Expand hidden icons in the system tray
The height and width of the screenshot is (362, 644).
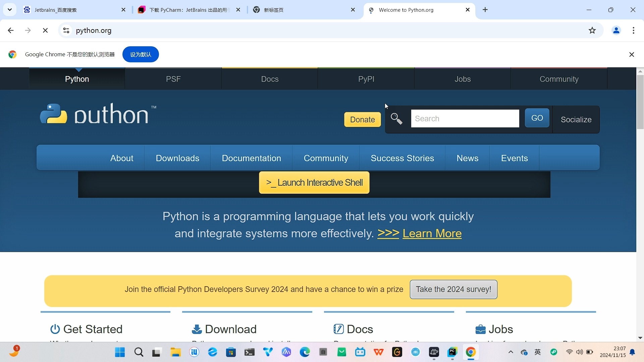(x=511, y=352)
